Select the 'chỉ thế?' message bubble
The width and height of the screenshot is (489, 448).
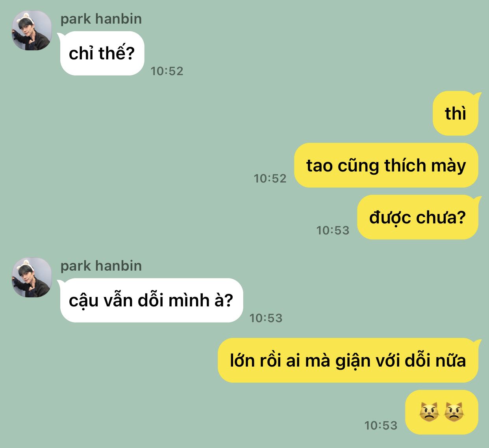[102, 53]
